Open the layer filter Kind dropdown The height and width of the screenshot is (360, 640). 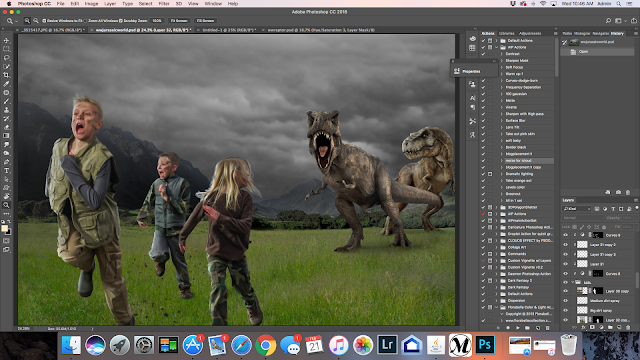tap(577, 209)
